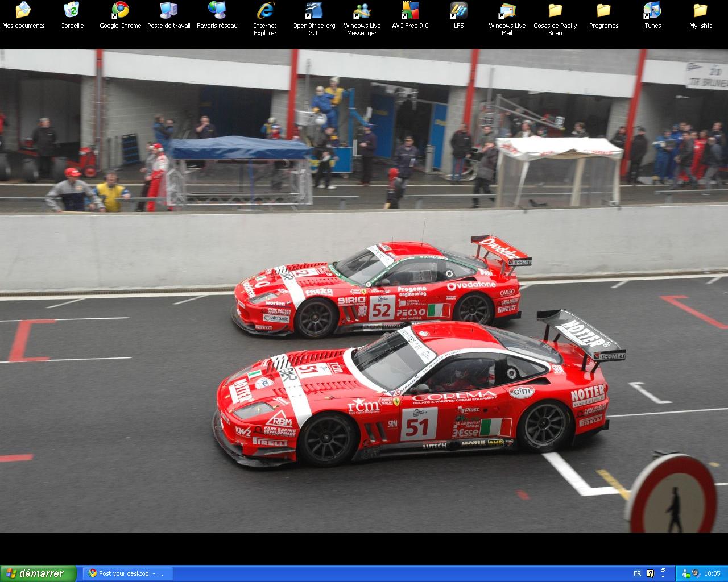Select the Google Chrome desktop shortcut

120,15
